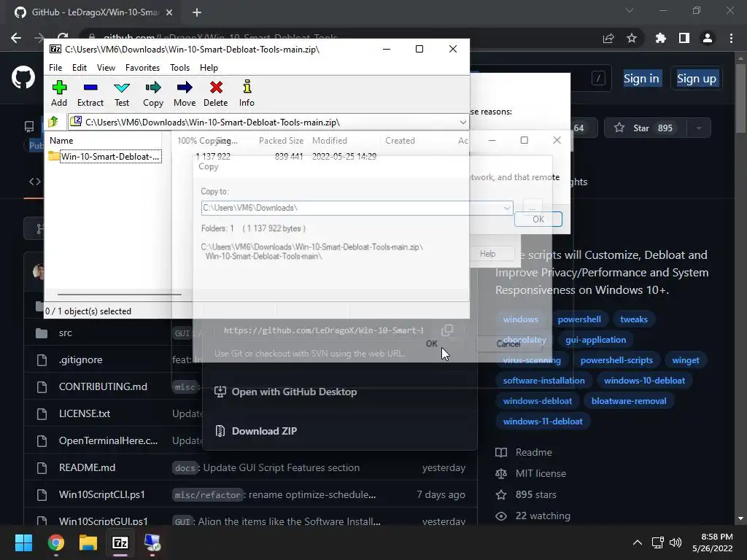Open the CONTRIBUTING.md file
This screenshot has width=747, height=560.
(103, 386)
